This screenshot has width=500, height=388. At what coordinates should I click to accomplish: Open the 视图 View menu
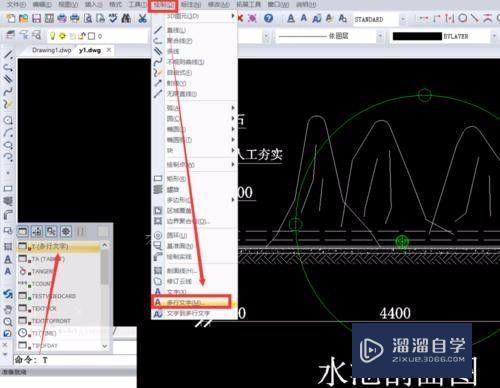pyautogui.click(x=68, y=4)
